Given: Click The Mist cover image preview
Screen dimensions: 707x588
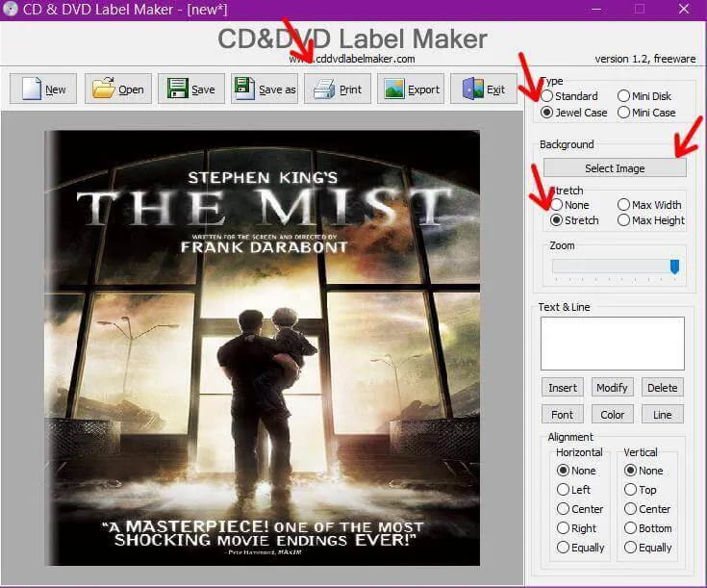Looking at the screenshot, I should 263,348.
